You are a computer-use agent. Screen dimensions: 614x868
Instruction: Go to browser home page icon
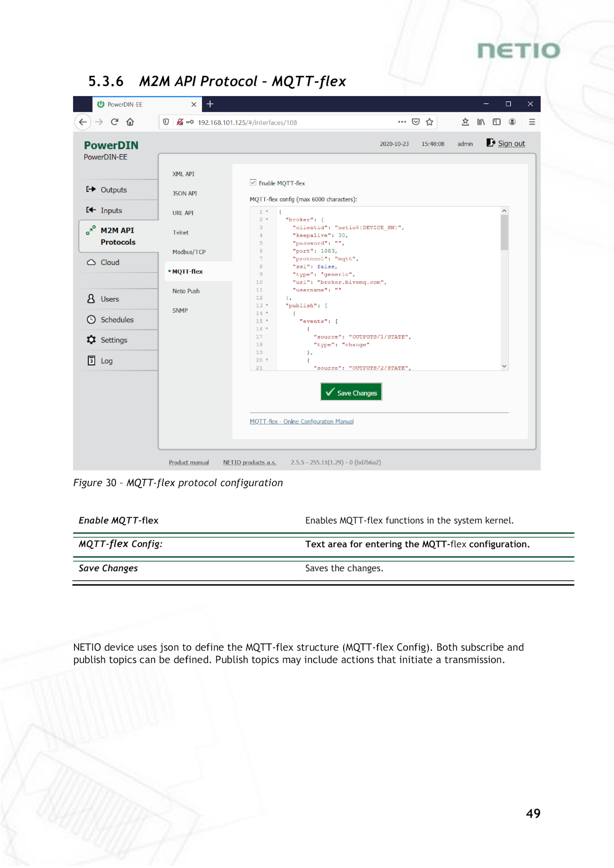pyautogui.click(x=130, y=122)
